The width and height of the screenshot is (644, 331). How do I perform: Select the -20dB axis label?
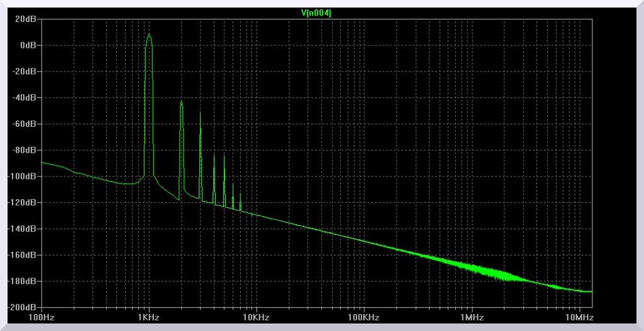click(25, 72)
